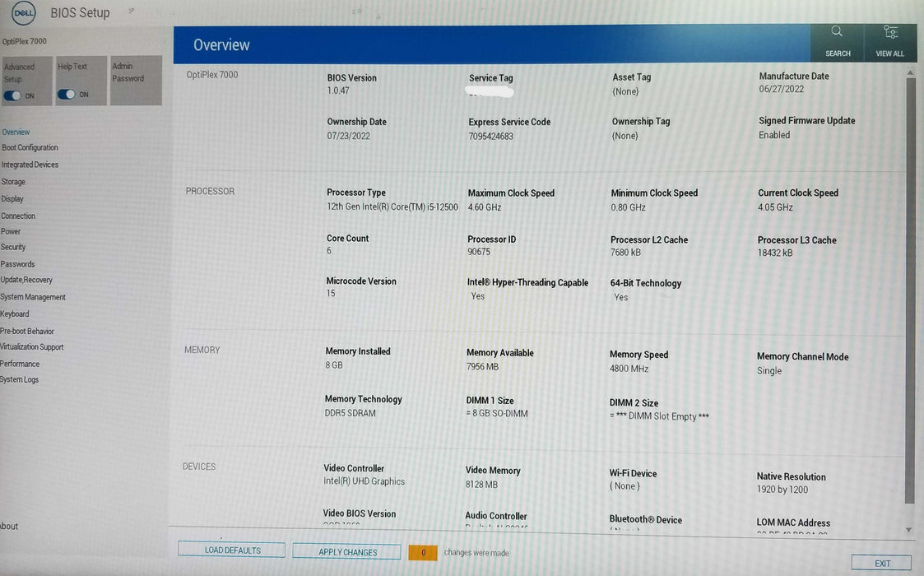Open Integrated Devices section
This screenshot has height=576, width=924.
tap(30, 165)
